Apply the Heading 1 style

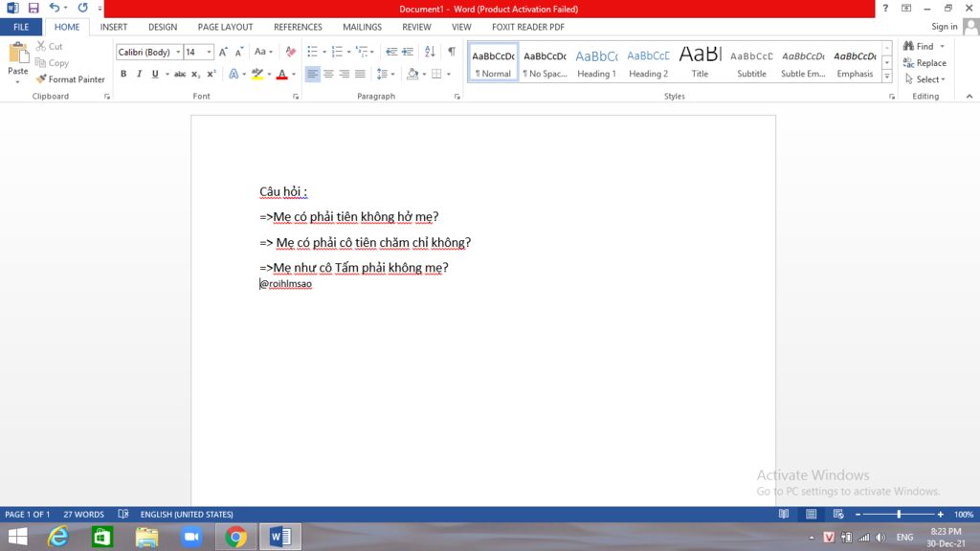click(596, 62)
